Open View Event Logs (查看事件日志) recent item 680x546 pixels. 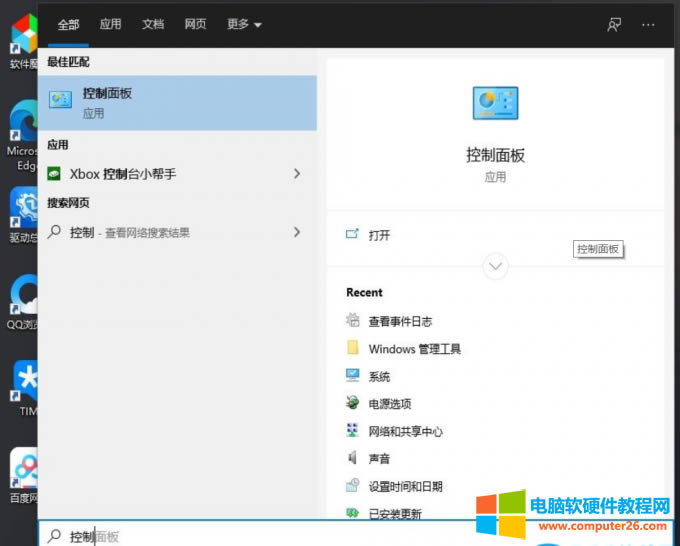click(399, 321)
